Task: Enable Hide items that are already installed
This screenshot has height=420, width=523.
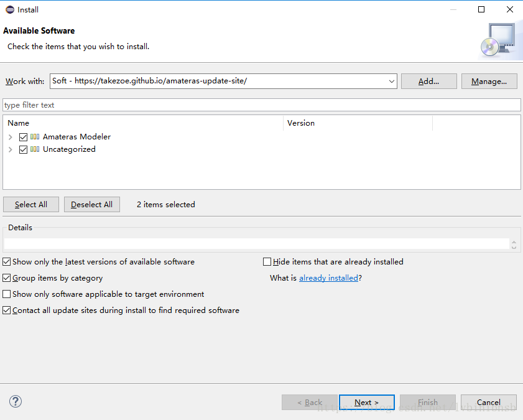Action: click(x=267, y=262)
